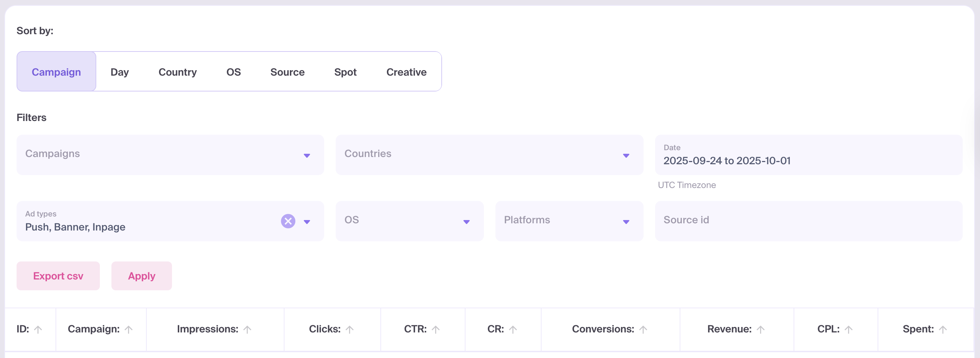Click the Spent column sort arrow

point(943,330)
